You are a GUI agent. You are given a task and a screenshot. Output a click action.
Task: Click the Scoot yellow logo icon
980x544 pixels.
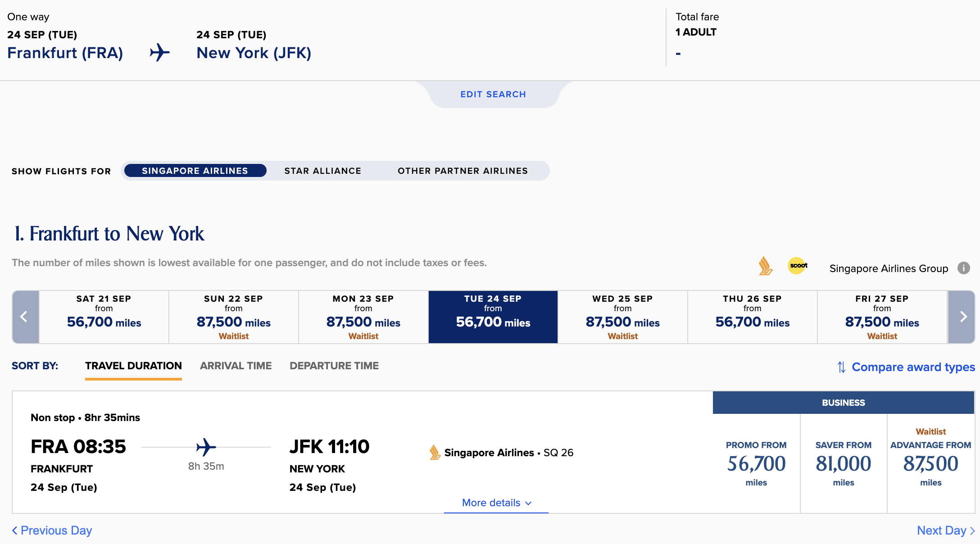798,266
